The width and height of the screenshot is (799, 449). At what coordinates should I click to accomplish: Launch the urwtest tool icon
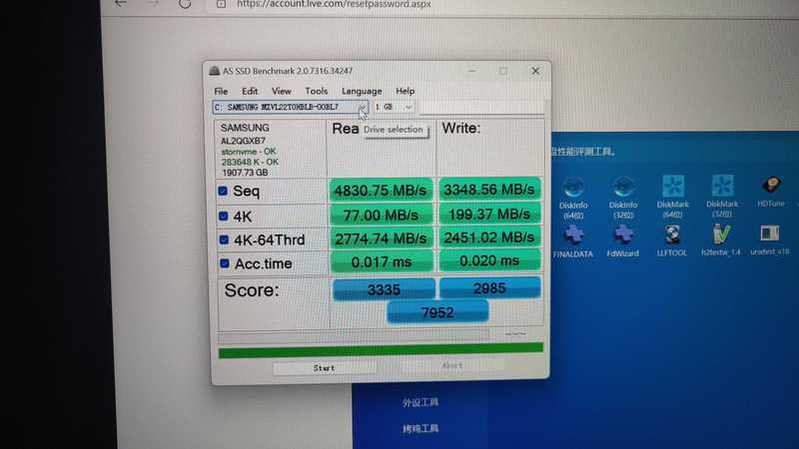pyautogui.click(x=769, y=233)
